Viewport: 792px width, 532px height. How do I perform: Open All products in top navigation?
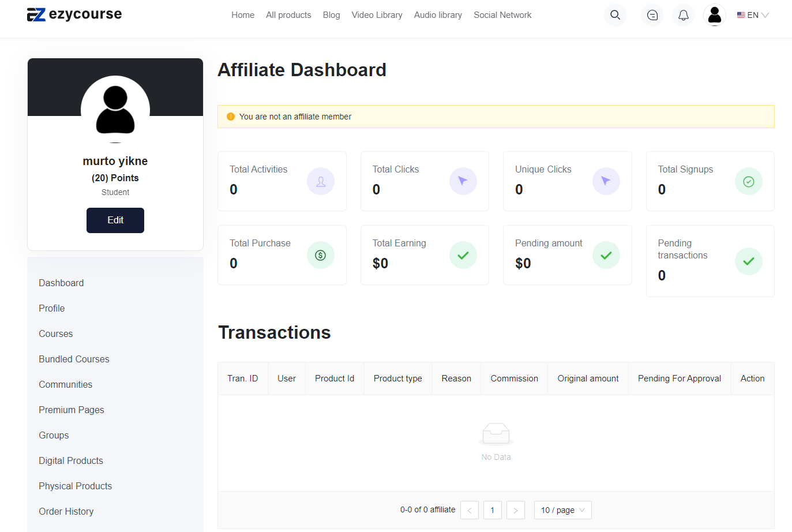click(x=288, y=15)
